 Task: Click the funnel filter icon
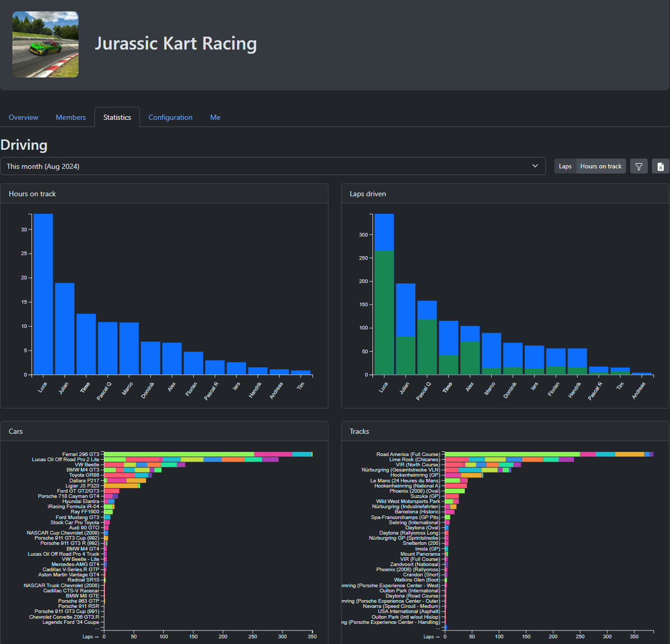click(x=639, y=166)
